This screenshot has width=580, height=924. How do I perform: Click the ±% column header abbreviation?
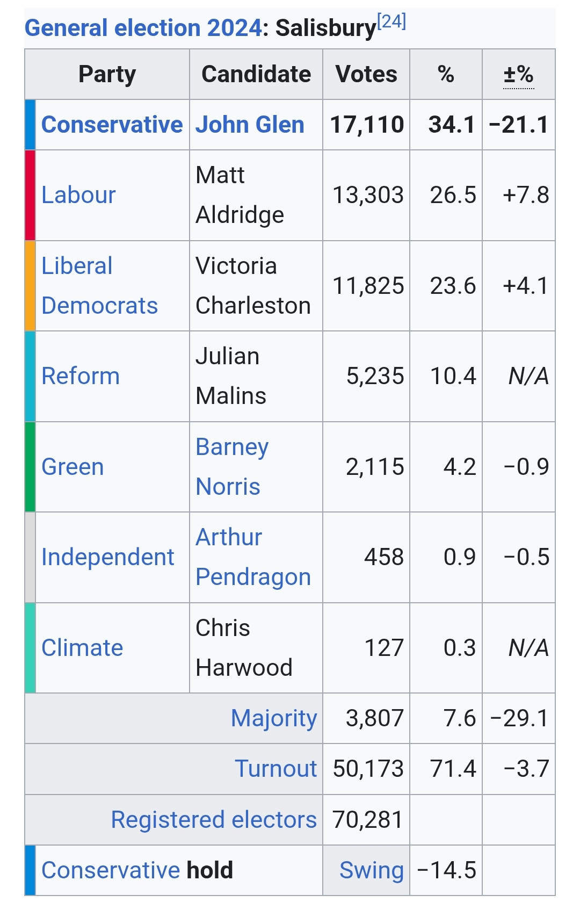pos(518,75)
